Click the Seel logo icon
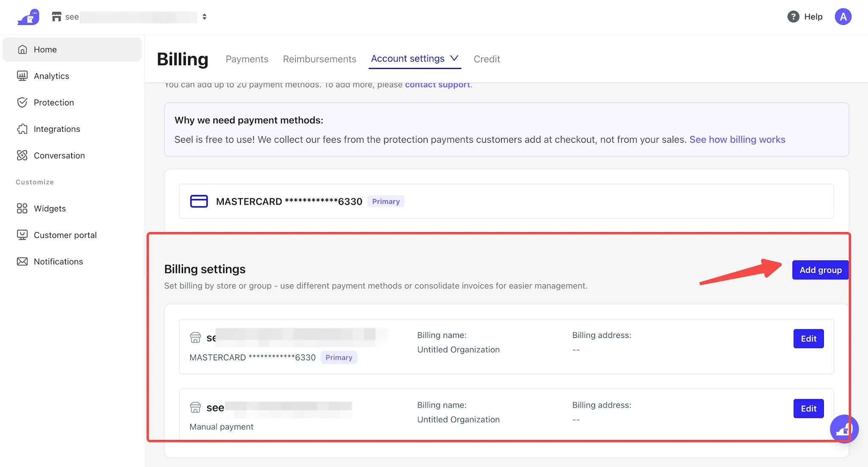 (x=28, y=17)
